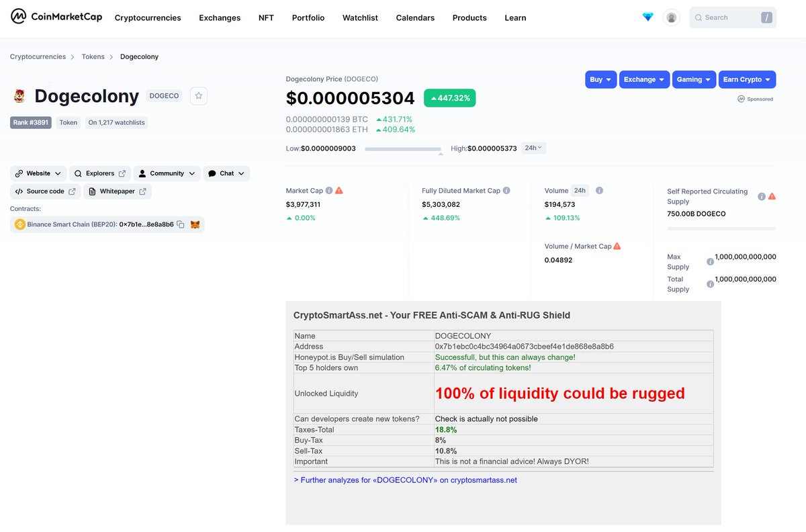
Task: Click the 447.32% price change badge
Action: [x=450, y=98]
